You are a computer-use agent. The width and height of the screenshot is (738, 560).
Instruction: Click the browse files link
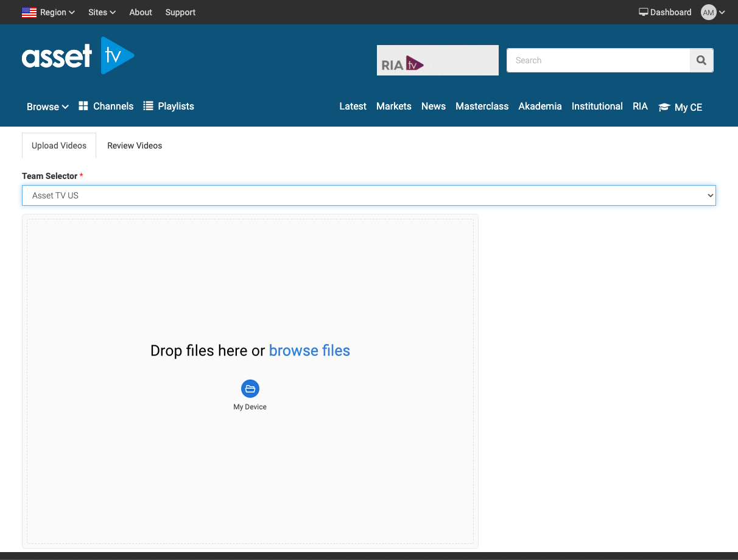[309, 351]
